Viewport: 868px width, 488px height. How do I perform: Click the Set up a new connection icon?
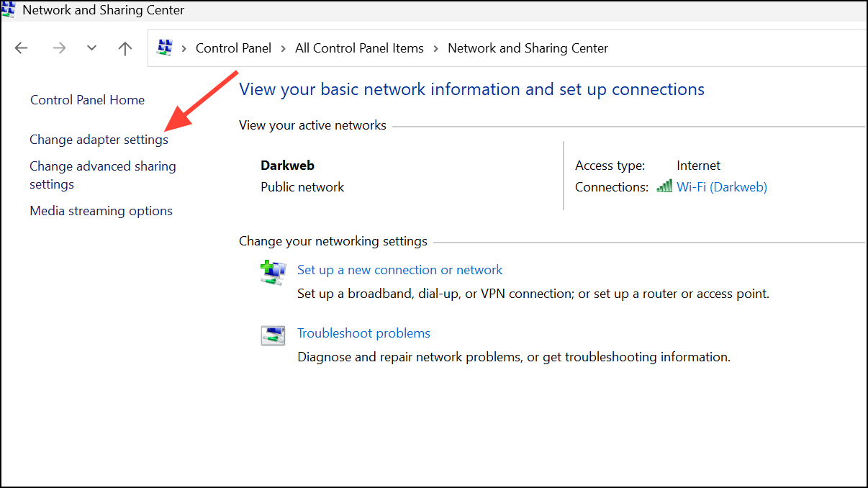[273, 272]
